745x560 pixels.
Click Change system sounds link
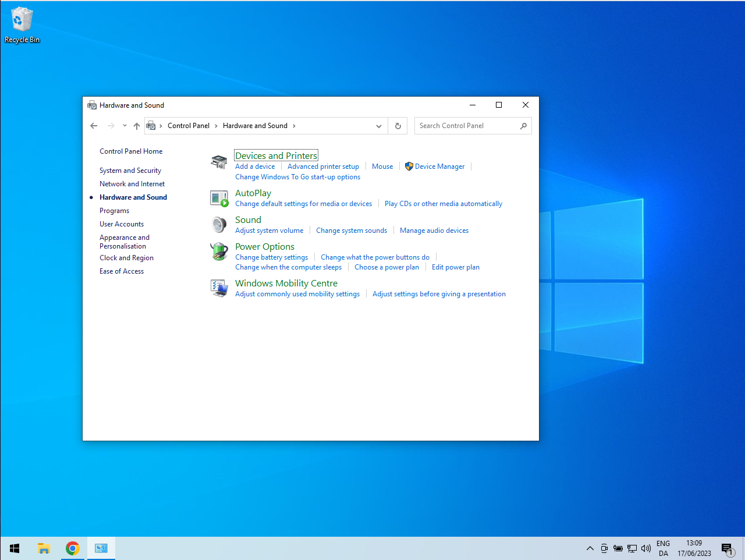352,231
